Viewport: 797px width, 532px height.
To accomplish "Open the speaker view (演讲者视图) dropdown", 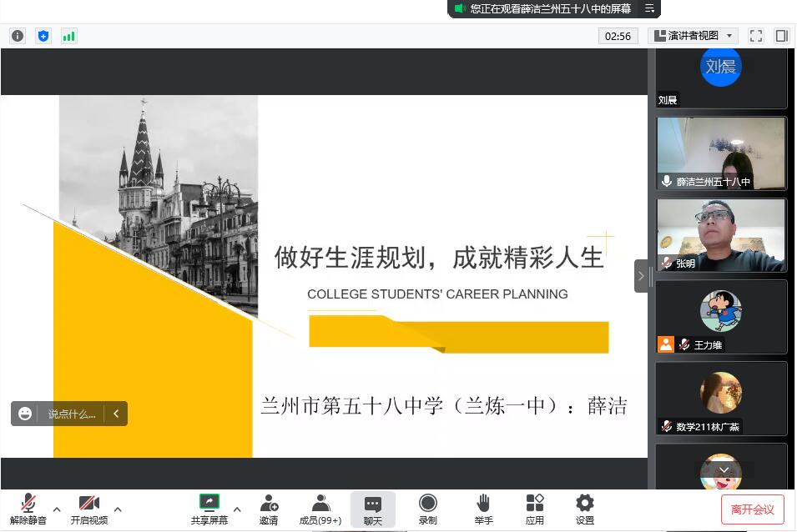I will tap(694, 36).
